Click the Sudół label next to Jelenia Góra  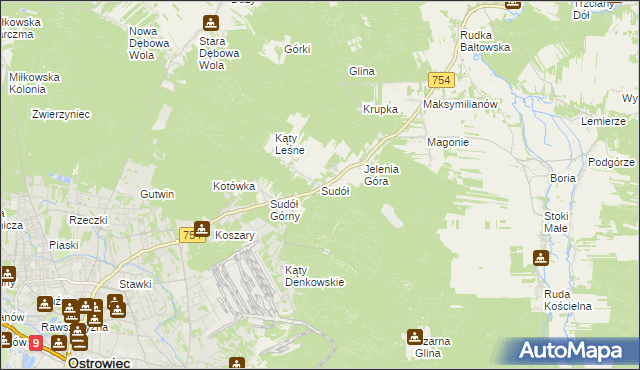[335, 191]
